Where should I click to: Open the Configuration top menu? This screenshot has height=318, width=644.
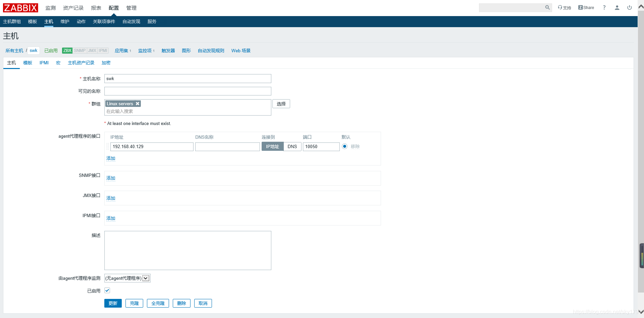[x=114, y=8]
